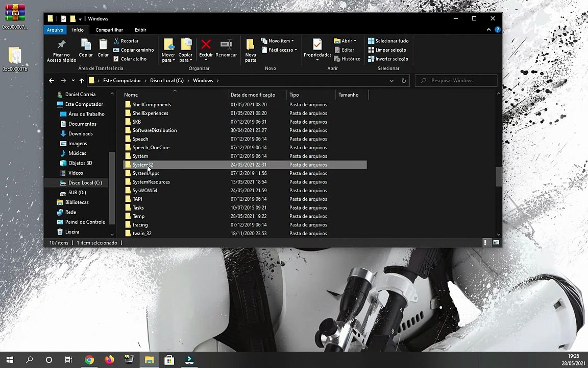
Task: Choose Recortar (cut) in ribbon
Action: pyautogui.click(x=126, y=41)
